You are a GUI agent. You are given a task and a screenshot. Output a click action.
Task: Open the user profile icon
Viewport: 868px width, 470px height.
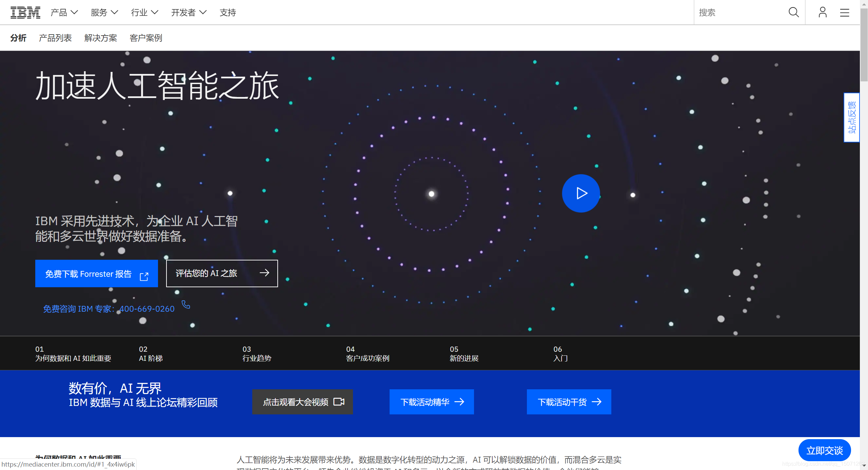click(x=822, y=13)
